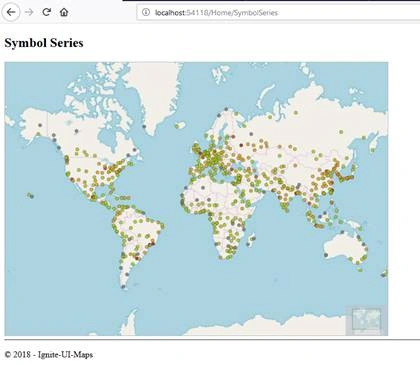Open the site information icon in address bar
Image resolution: width=420 pixels, height=365 pixels.
(x=146, y=12)
